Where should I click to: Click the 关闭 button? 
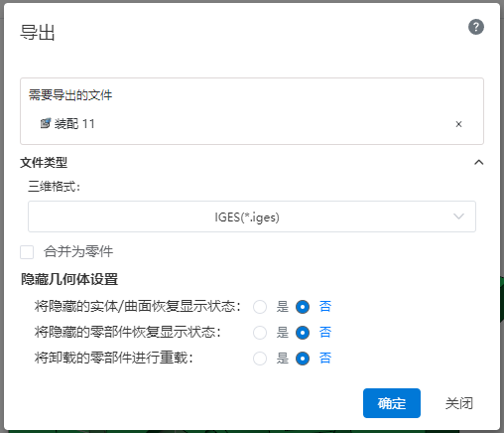pyautogui.click(x=459, y=403)
